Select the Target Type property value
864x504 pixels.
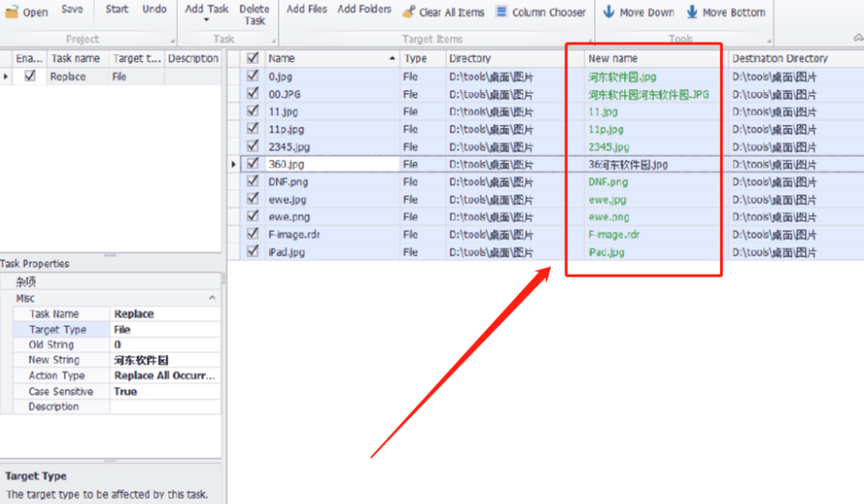(164, 330)
